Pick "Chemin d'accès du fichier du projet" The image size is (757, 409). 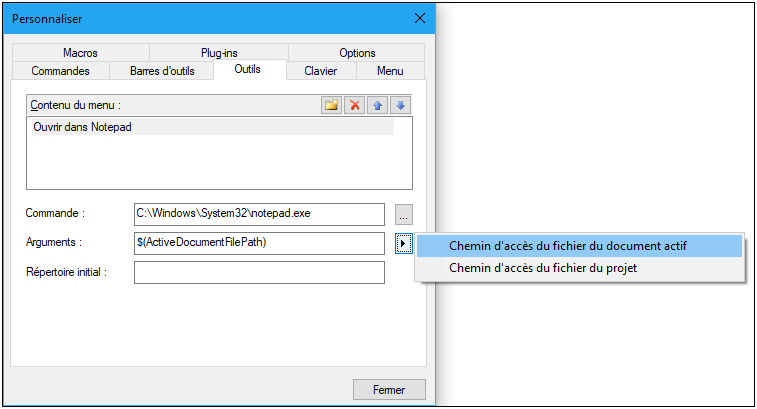click(543, 268)
